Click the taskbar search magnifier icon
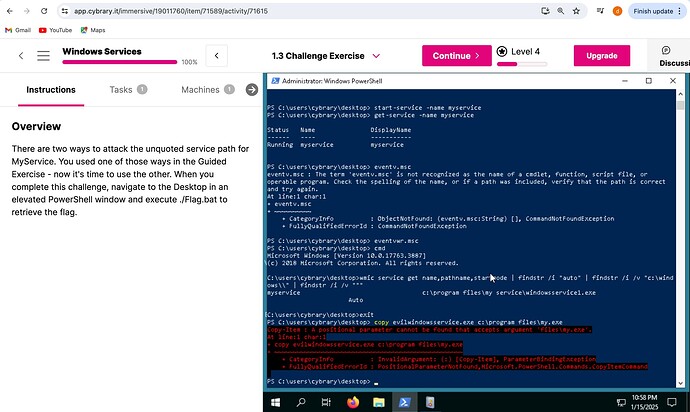 pos(300,401)
